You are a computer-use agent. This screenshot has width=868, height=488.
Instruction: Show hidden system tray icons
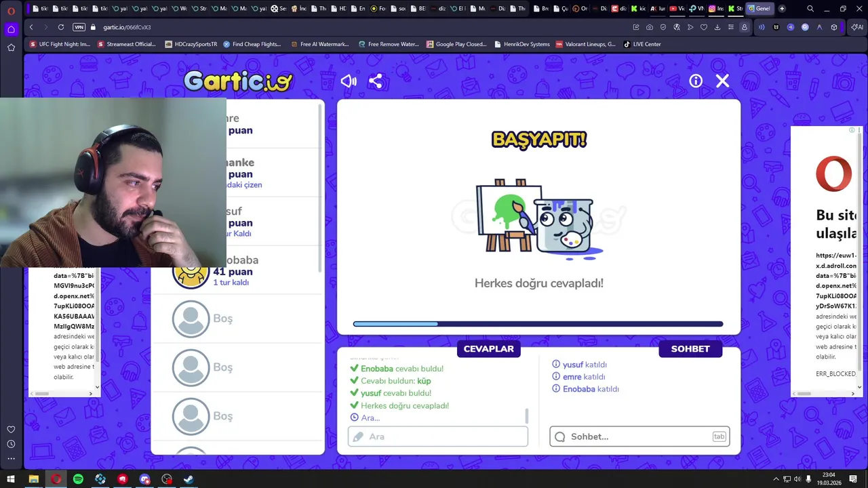click(776, 479)
